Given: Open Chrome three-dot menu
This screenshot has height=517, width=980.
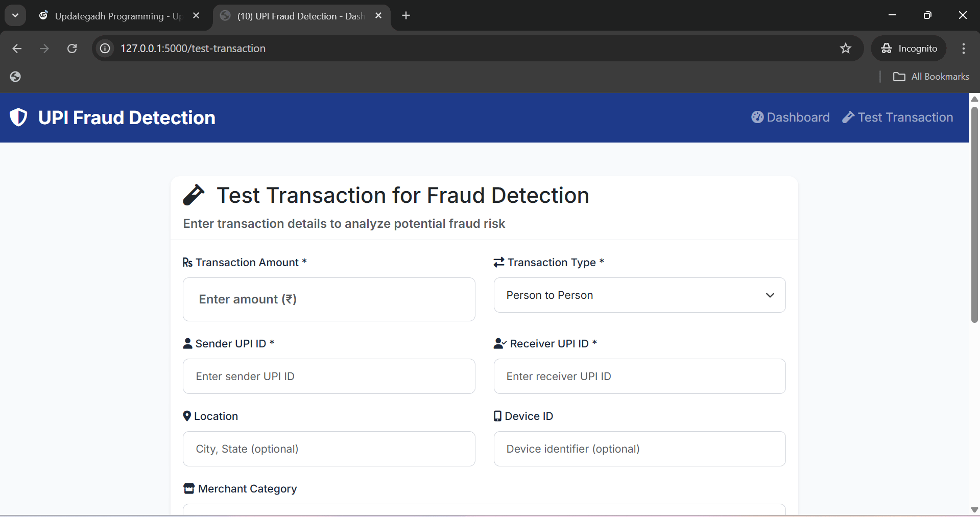Looking at the screenshot, I should [x=963, y=49].
